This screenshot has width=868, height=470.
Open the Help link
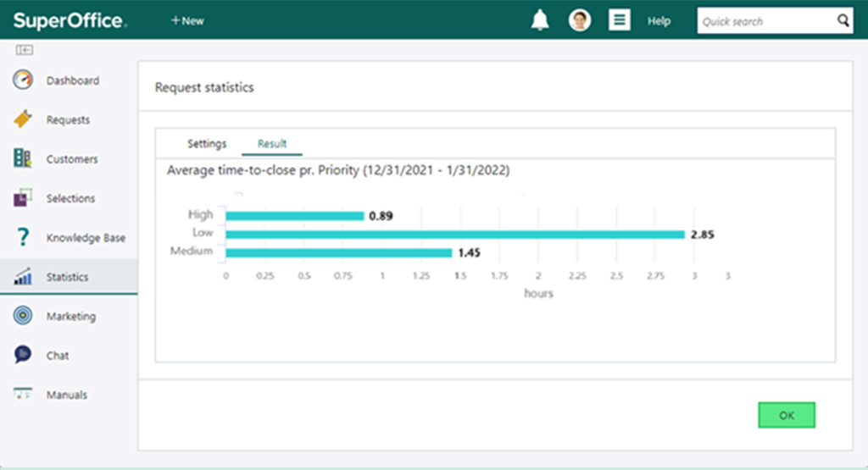[x=659, y=21]
